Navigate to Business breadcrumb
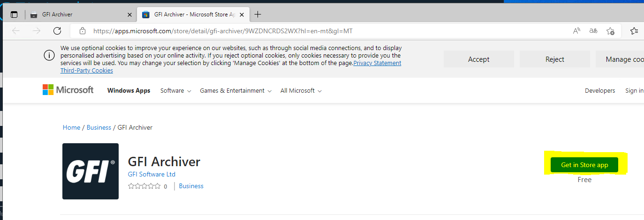 click(99, 127)
